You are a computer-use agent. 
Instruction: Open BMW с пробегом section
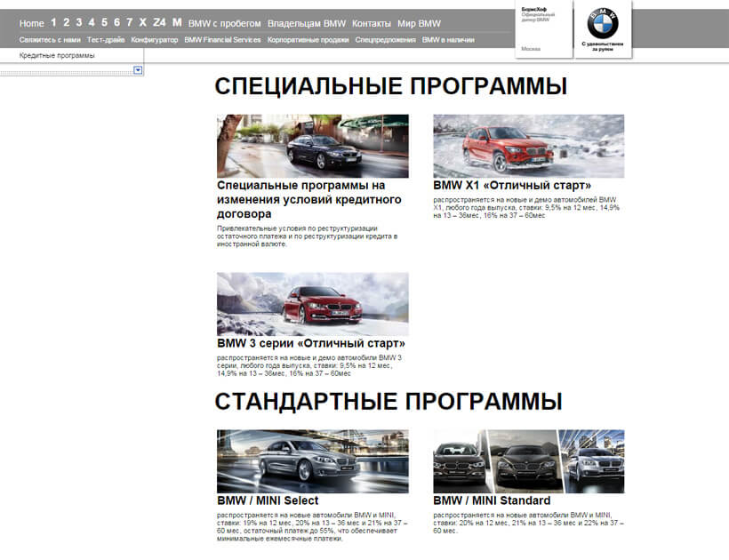(225, 23)
